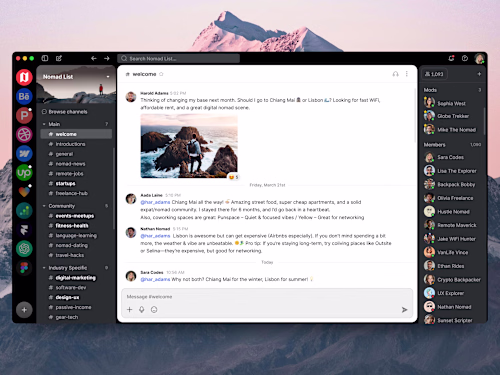Toggle the sidebar panel icon
This screenshot has width=500, height=375.
point(45,58)
